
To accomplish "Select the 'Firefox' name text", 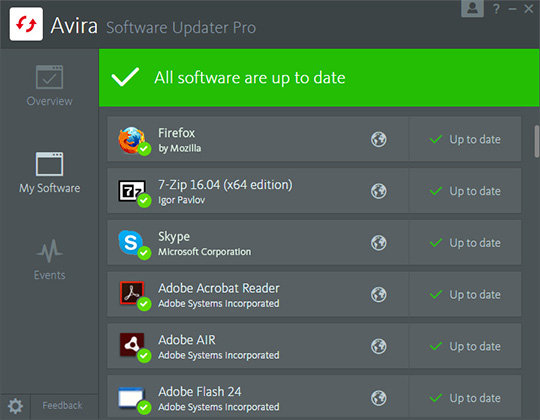I will 177,133.
